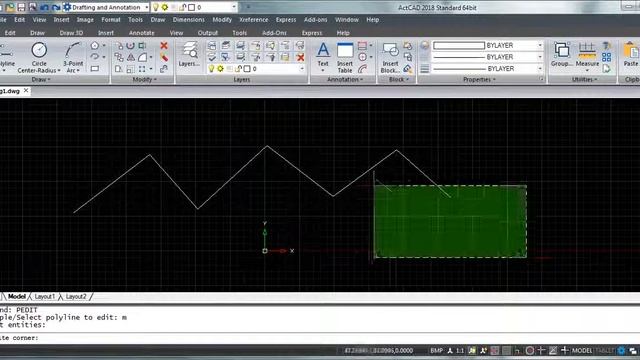Viewport: 640px width, 360px height.
Task: Click the command line input field
Action: 320,338
